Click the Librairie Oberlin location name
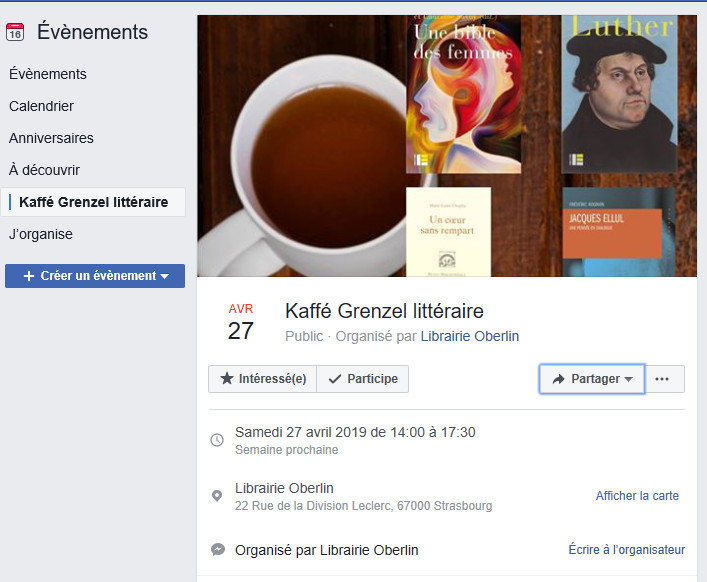The height and width of the screenshot is (582, 707). [284, 488]
